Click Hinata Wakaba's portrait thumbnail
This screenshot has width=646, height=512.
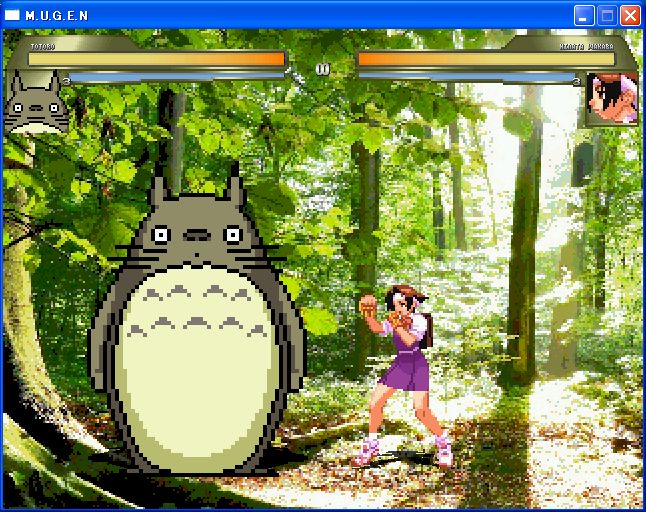click(612, 98)
